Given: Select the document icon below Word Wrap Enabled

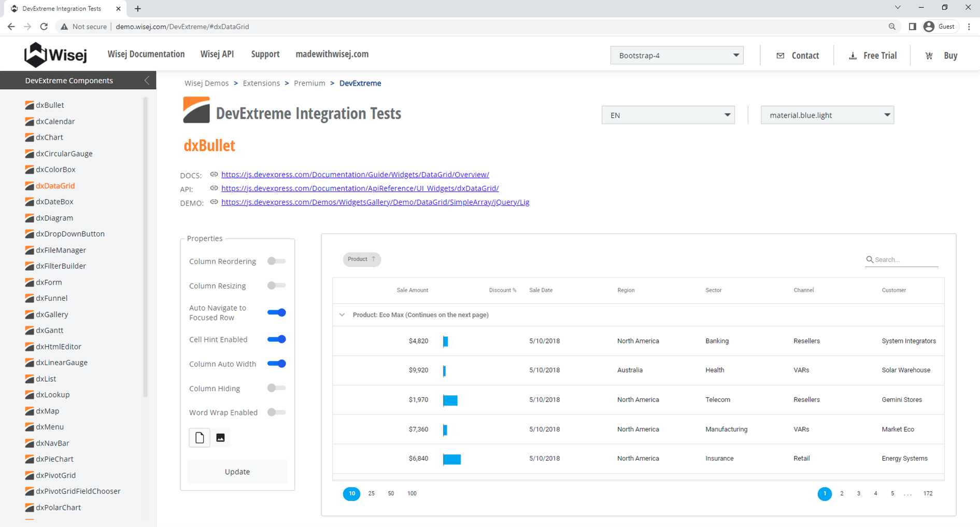Looking at the screenshot, I should pyautogui.click(x=200, y=437).
